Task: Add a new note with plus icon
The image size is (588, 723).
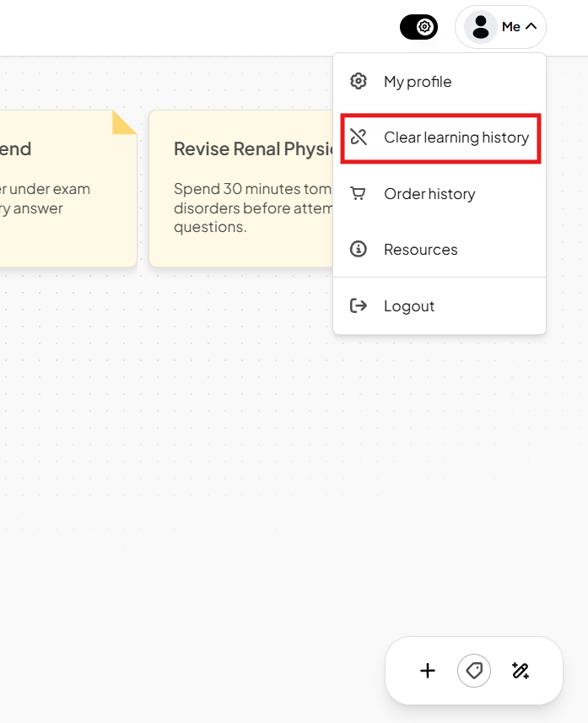Action: (x=428, y=671)
